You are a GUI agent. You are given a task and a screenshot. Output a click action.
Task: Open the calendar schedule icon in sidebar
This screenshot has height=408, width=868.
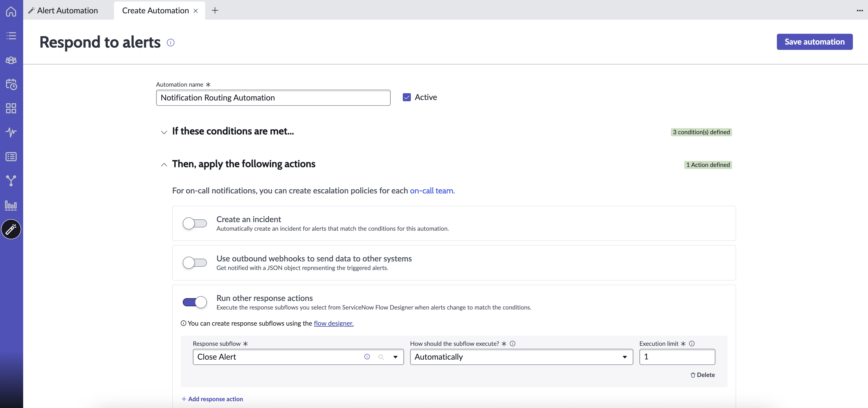pos(11,84)
